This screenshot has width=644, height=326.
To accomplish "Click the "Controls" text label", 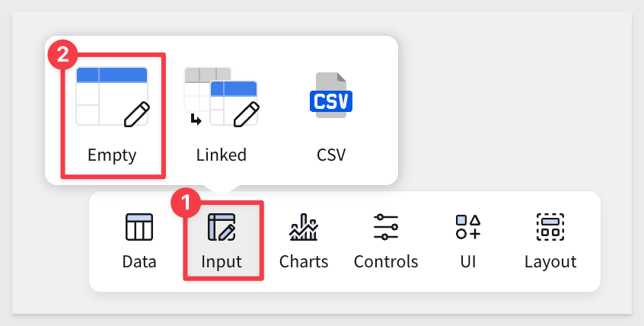I will 386,262.
